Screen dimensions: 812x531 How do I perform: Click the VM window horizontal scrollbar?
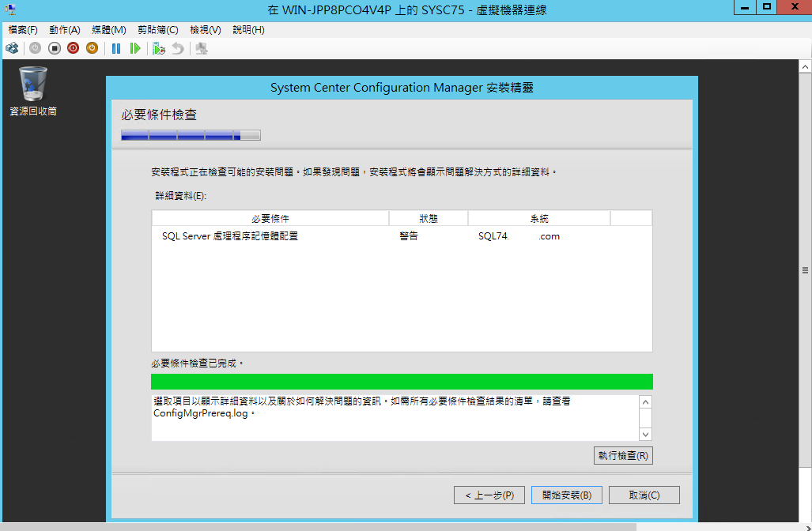[x=319, y=527]
